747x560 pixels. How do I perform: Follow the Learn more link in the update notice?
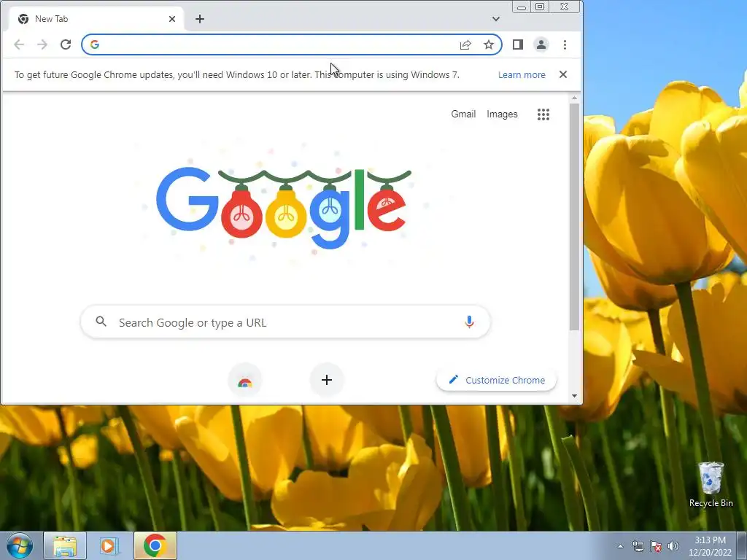point(522,75)
